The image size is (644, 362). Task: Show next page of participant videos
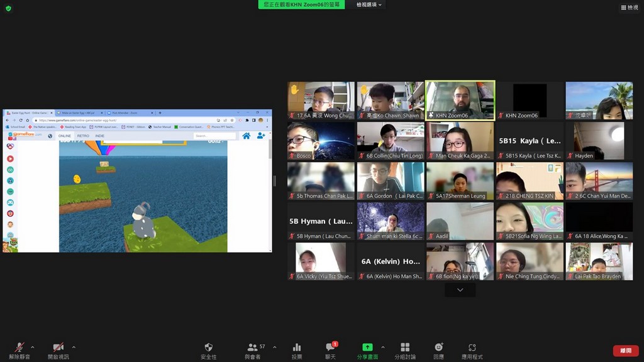click(460, 290)
